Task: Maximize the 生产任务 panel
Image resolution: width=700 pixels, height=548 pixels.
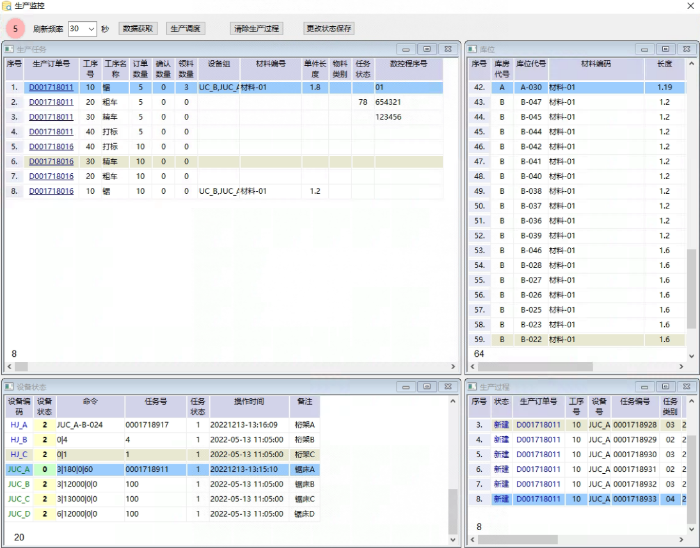Action: click(427, 48)
